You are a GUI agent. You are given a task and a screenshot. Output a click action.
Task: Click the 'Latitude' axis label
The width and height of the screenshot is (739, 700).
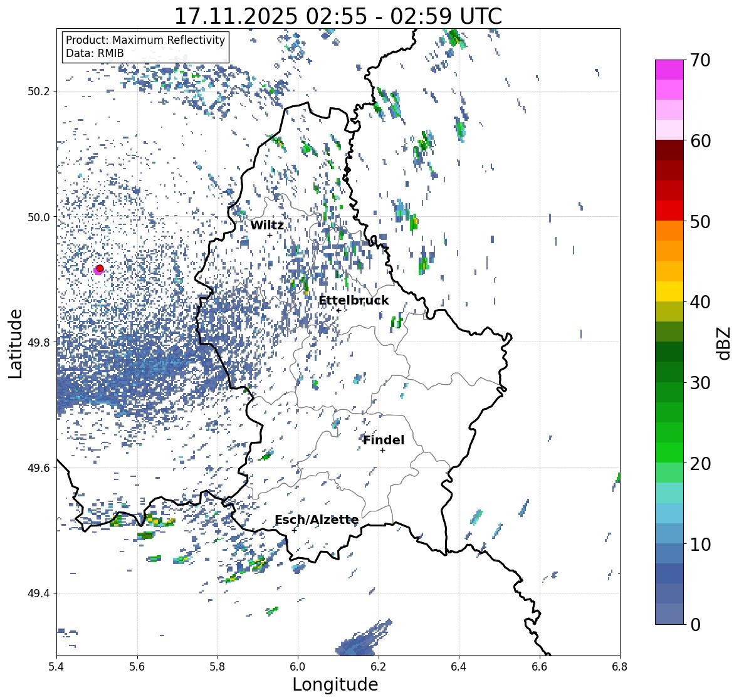pyautogui.click(x=16, y=343)
